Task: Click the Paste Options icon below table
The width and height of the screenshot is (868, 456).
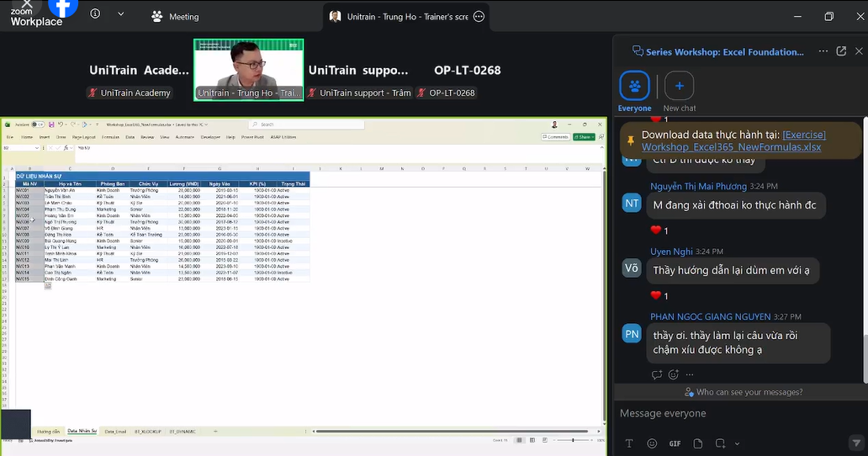Action: coord(48,285)
